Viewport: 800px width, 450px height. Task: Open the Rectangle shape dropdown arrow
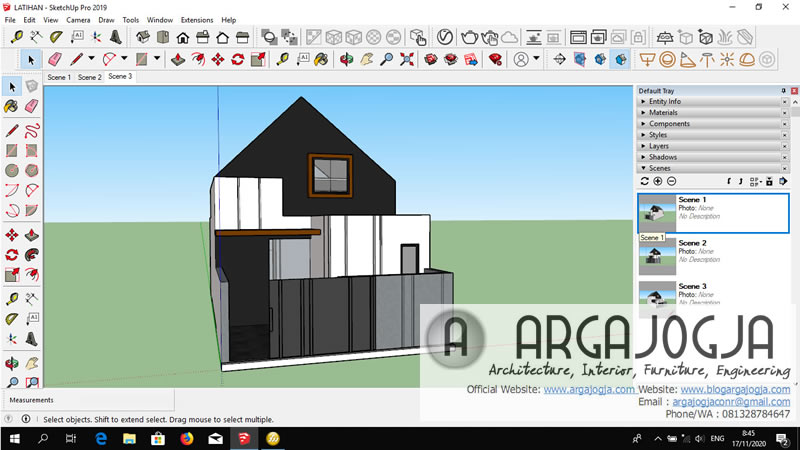tap(157, 59)
